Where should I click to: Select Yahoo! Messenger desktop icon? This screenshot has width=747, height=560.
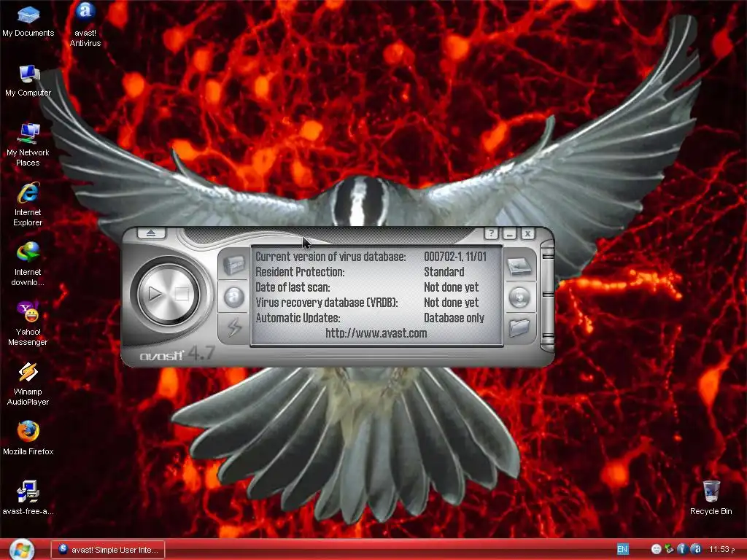28,324
